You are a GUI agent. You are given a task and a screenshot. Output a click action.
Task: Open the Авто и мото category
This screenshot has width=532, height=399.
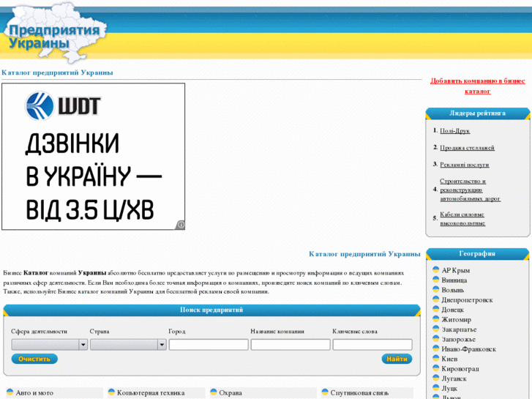[34, 393]
